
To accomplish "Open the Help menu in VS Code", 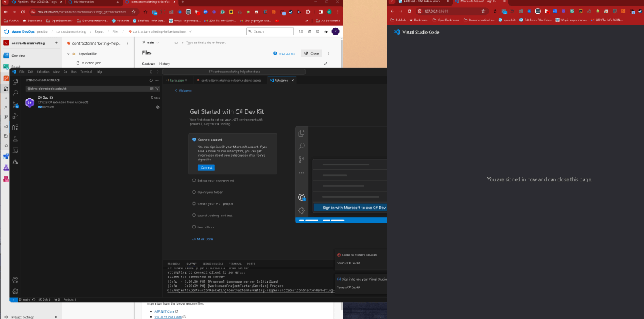I will coord(99,72).
